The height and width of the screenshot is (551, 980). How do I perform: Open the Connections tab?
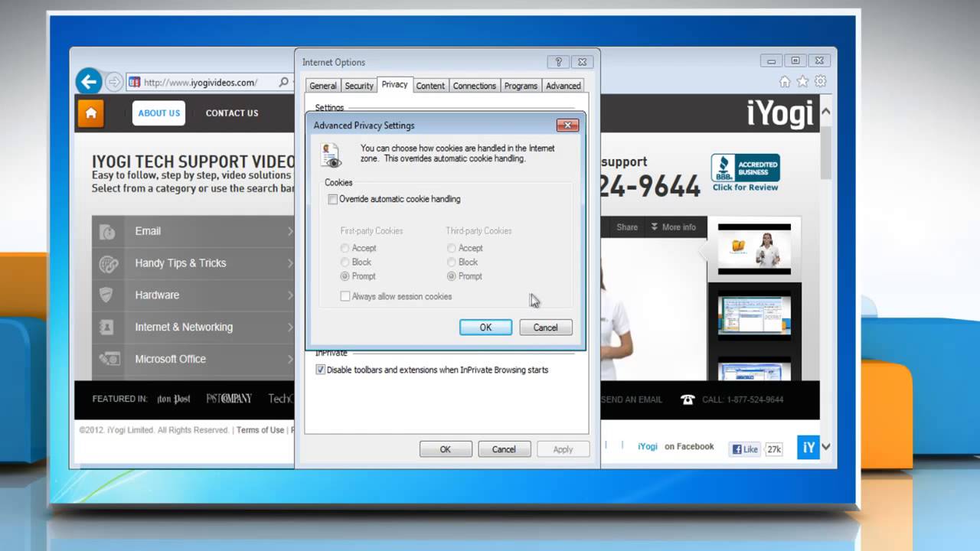pyautogui.click(x=475, y=86)
